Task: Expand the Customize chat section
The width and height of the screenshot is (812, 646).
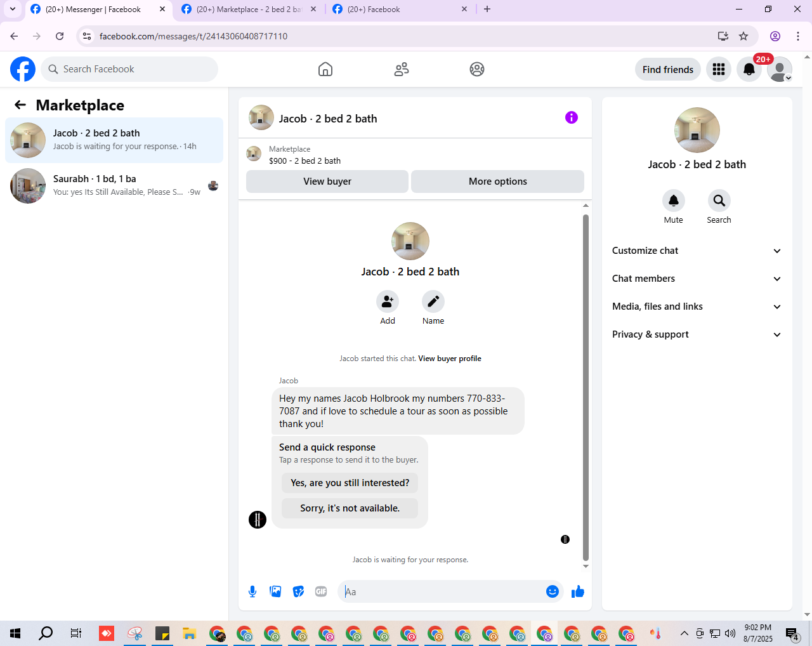Action: click(697, 251)
